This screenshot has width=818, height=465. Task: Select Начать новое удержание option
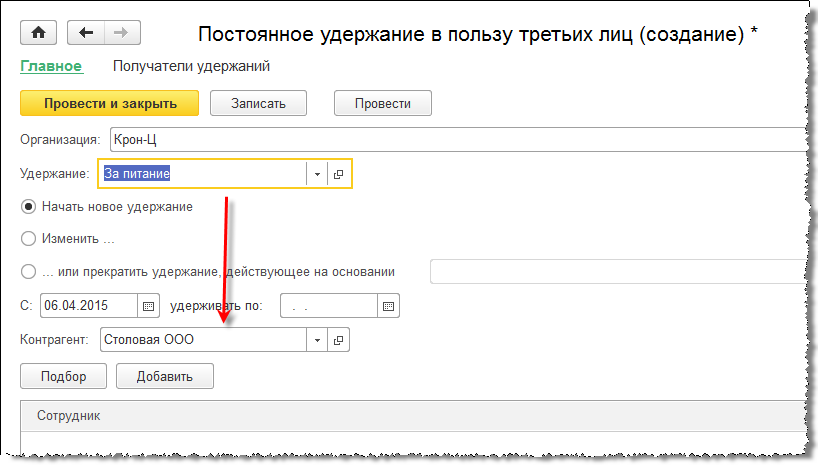(28, 207)
